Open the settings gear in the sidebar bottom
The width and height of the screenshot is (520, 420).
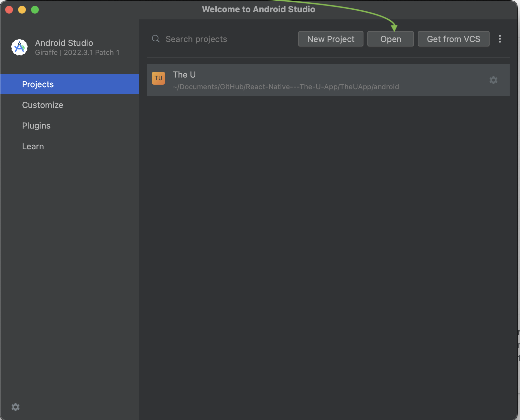(x=16, y=407)
